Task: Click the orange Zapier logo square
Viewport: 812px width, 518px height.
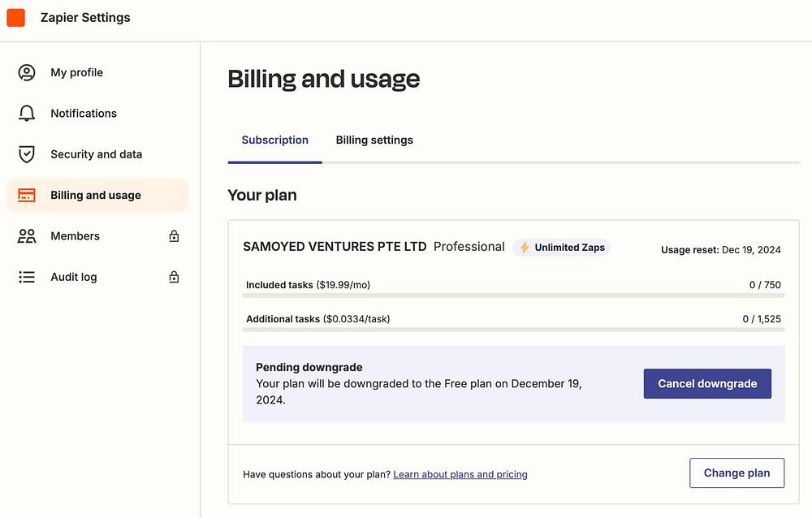Action: pyautogui.click(x=15, y=17)
